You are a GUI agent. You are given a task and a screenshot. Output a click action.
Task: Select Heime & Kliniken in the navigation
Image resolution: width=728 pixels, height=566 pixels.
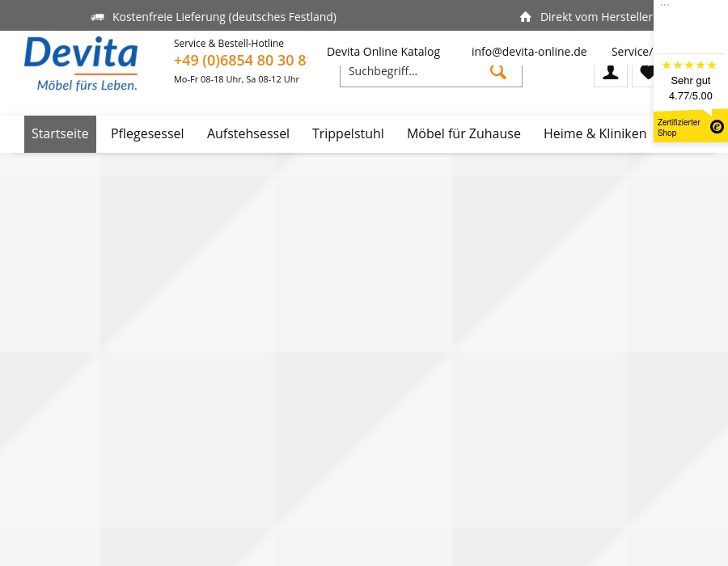coord(595,133)
